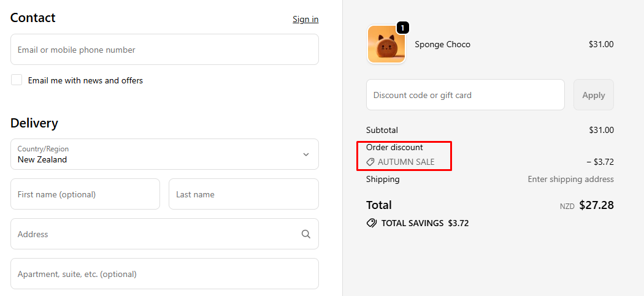Select the New Zealand country field
644x296 pixels.
pos(153,154)
